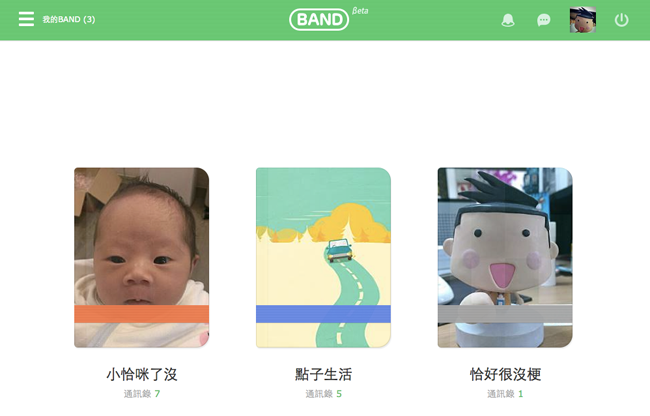Image resolution: width=650 pixels, height=416 pixels.
Task: Click the gray stripe on figurine cover
Action: click(505, 314)
